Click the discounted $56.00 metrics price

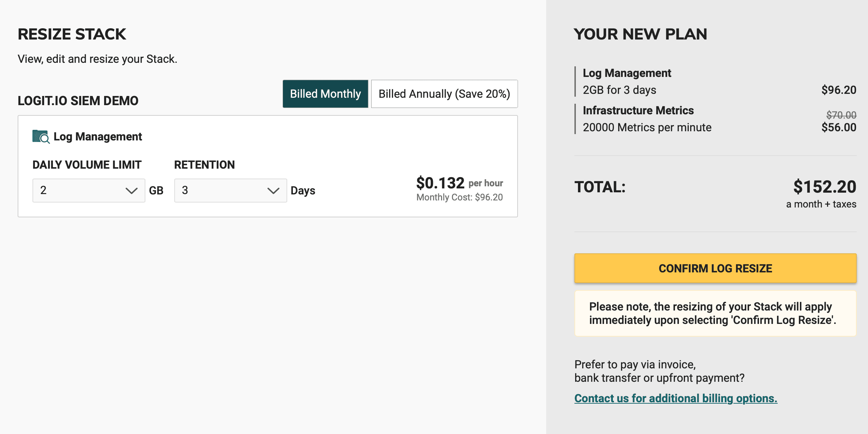tap(839, 127)
